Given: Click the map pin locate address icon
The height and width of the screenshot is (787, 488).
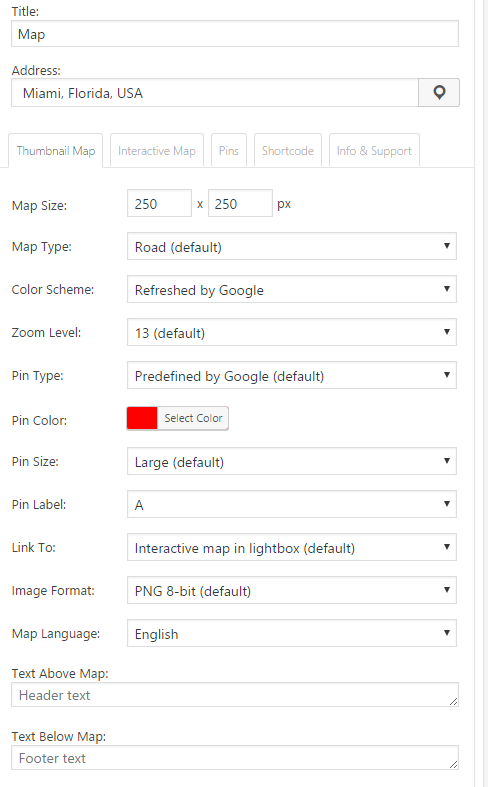Looking at the screenshot, I should (x=439, y=92).
